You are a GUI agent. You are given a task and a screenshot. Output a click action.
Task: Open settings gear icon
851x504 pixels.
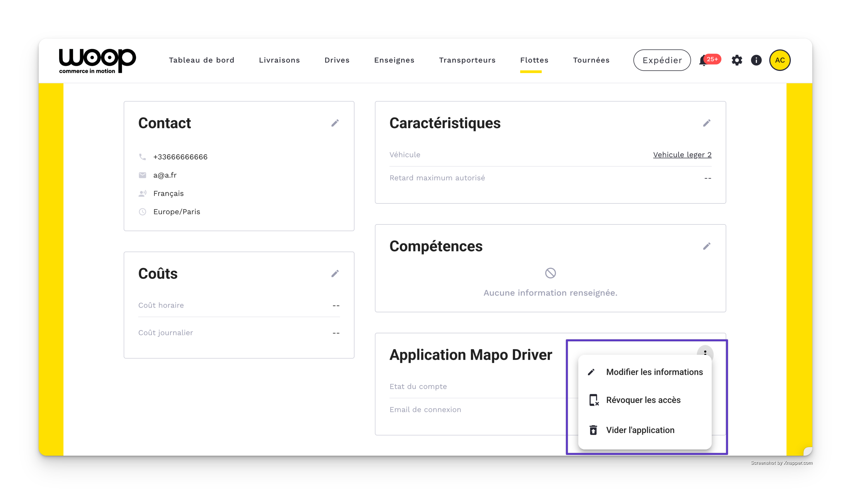(737, 60)
